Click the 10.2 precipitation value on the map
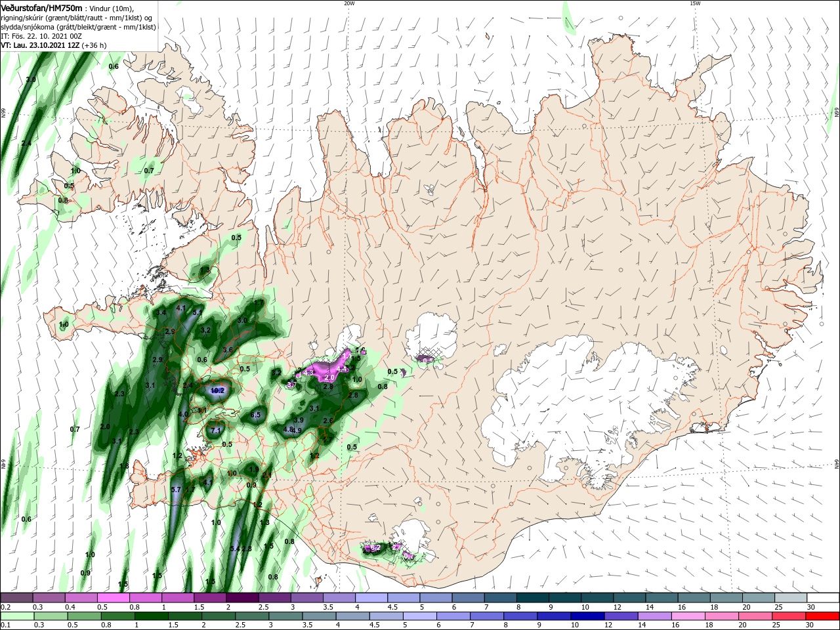 (218, 390)
